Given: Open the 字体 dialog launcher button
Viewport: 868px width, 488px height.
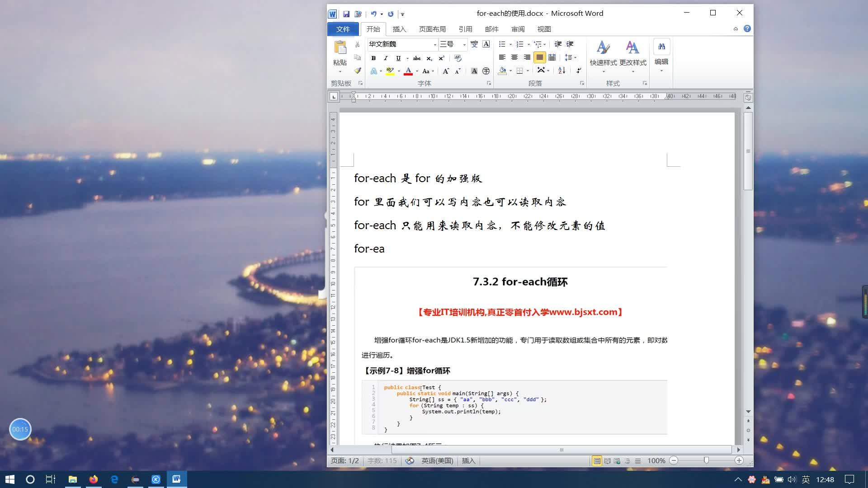Looking at the screenshot, I should (489, 83).
